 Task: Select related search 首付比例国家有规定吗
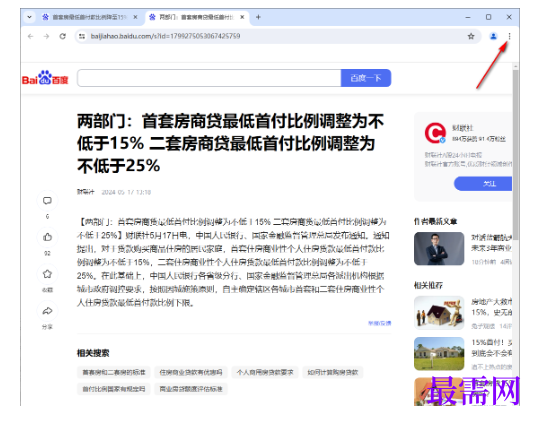point(114,389)
